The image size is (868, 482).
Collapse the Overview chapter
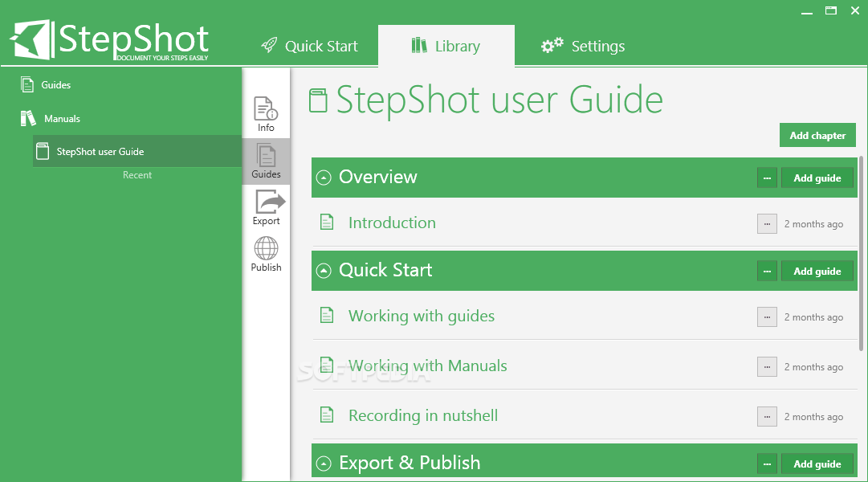point(324,178)
